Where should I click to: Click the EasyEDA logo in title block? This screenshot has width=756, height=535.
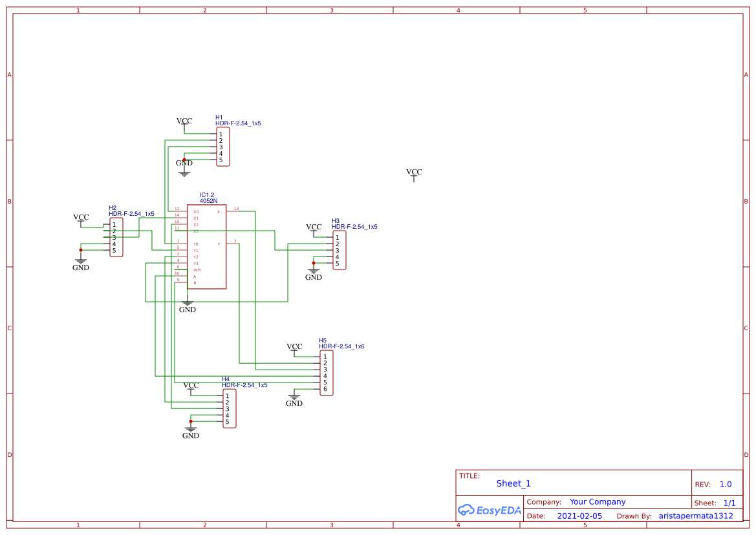click(489, 510)
